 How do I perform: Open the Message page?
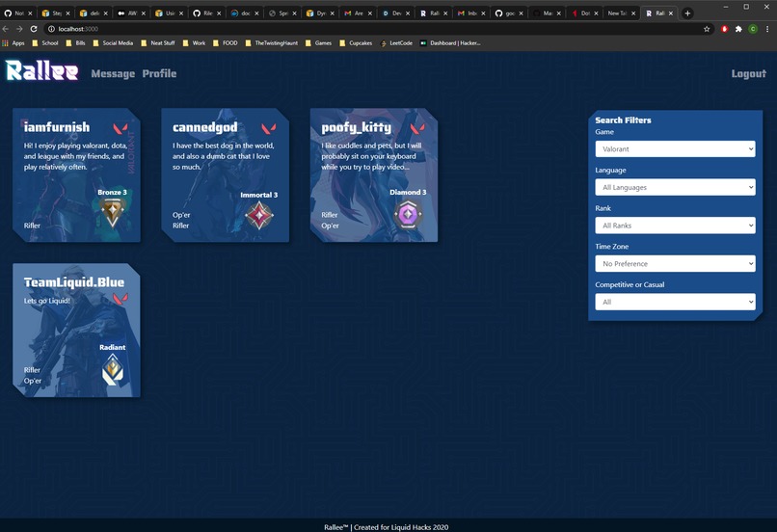[113, 74]
